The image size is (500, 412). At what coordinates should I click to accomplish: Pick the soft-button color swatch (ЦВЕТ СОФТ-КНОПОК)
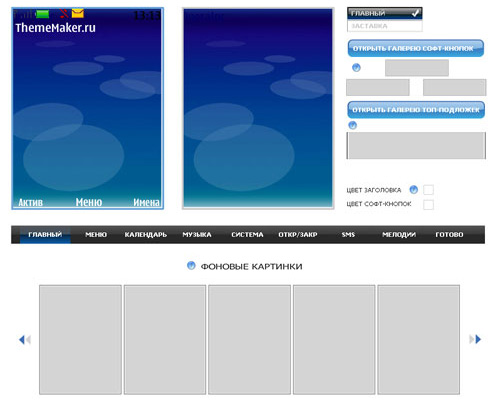coord(428,204)
